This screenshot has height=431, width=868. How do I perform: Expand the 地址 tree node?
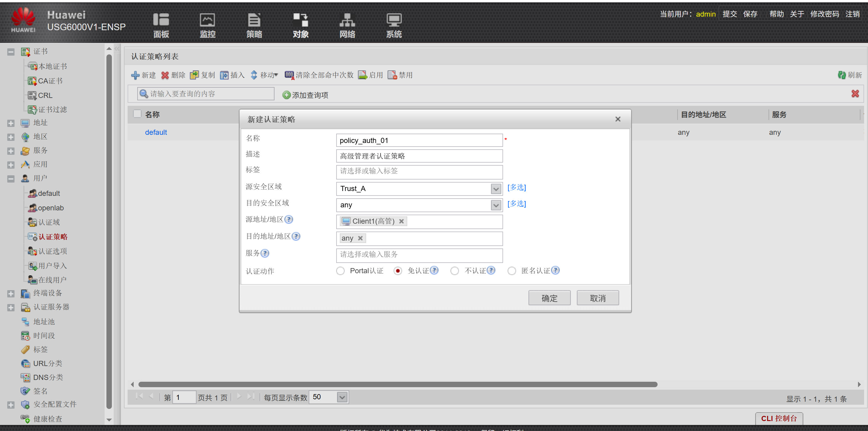point(11,123)
